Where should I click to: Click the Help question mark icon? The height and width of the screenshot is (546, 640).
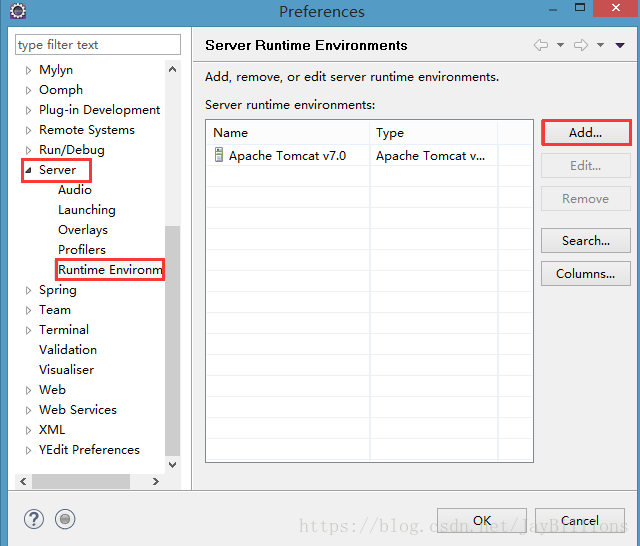[34, 519]
